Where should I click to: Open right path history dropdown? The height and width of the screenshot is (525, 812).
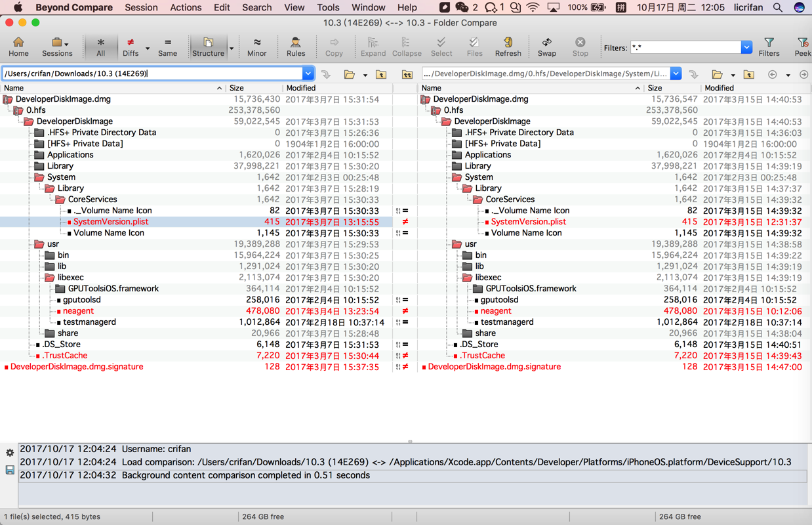(676, 73)
